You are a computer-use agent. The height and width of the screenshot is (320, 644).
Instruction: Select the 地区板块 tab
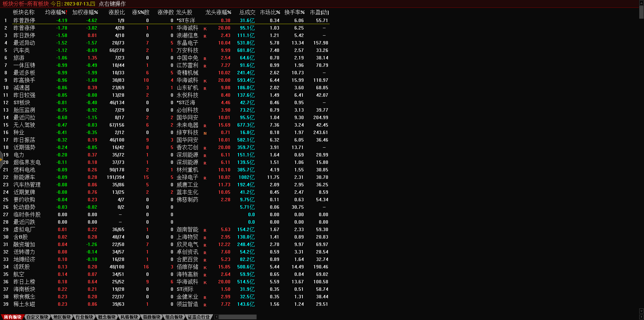point(62,317)
